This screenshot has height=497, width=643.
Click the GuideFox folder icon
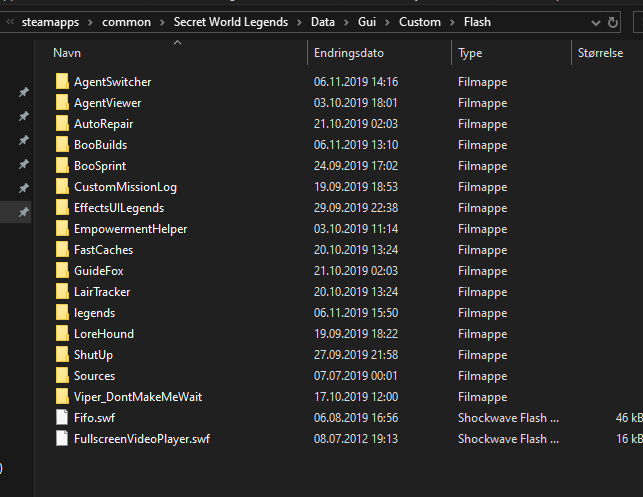coord(62,271)
